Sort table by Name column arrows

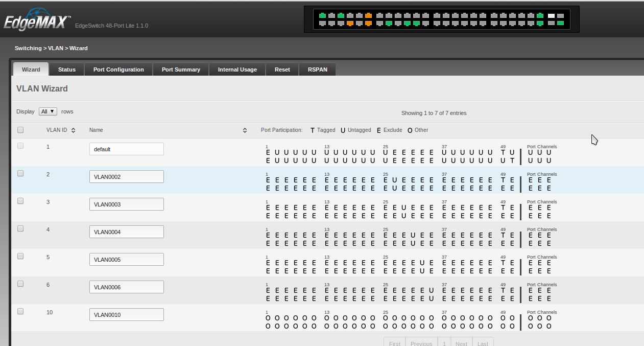click(x=245, y=130)
